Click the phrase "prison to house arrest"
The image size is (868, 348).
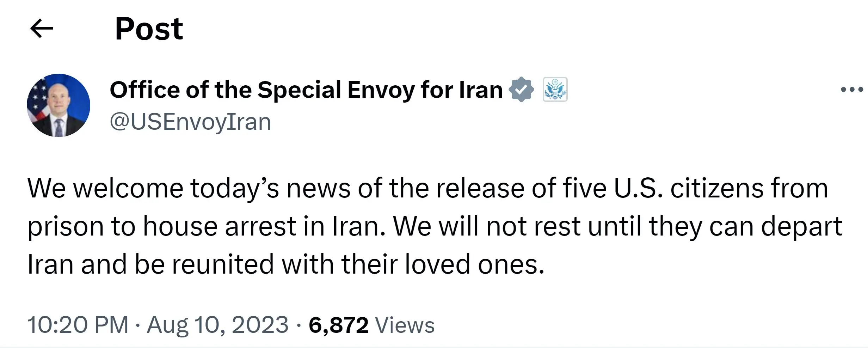[162, 226]
